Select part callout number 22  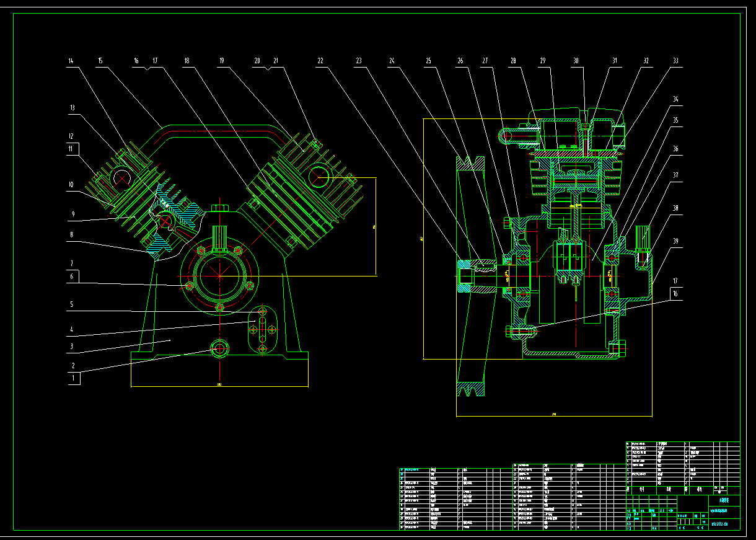tap(320, 61)
